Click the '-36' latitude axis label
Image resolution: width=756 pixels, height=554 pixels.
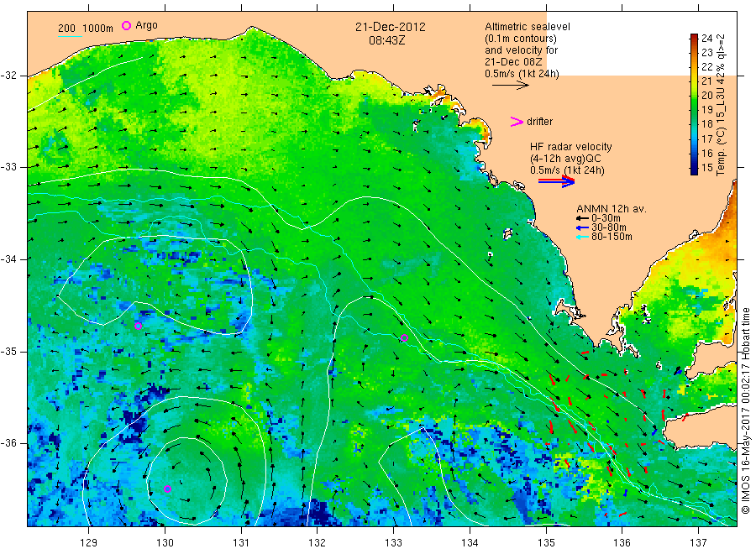[x=8, y=442]
